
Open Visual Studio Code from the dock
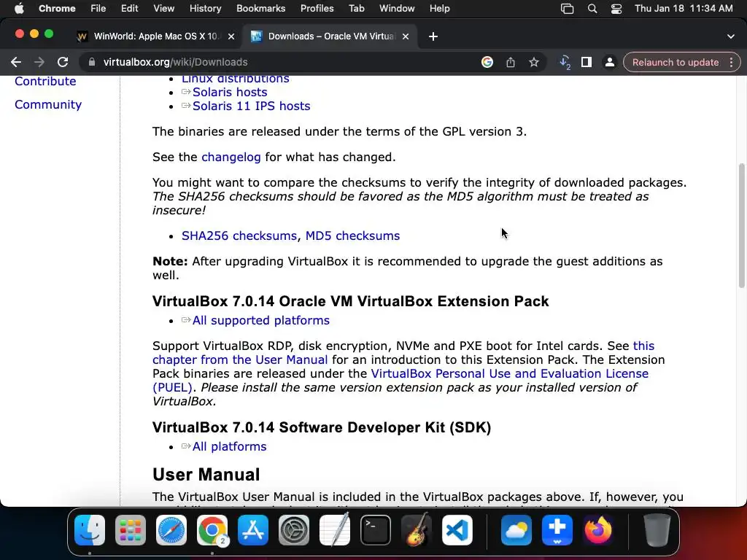coord(457,529)
